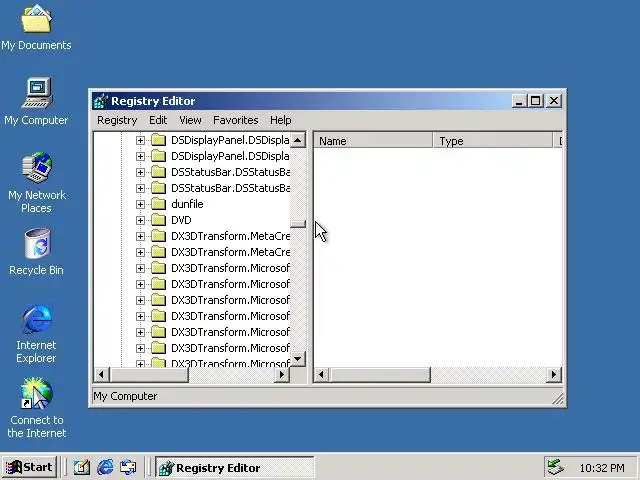
Task: Click the Registry Editor taskbar button
Action: click(235, 467)
